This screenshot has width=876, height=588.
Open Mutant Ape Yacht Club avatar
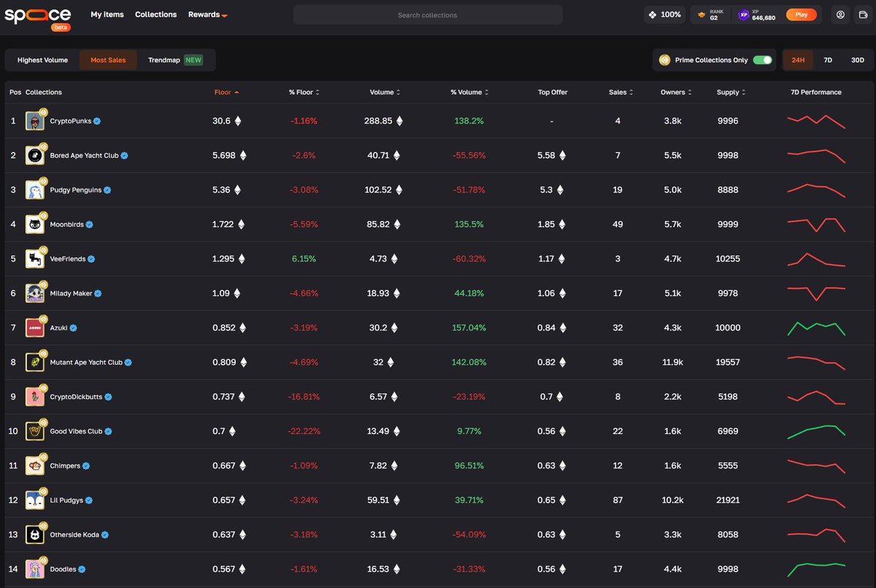pyautogui.click(x=35, y=362)
